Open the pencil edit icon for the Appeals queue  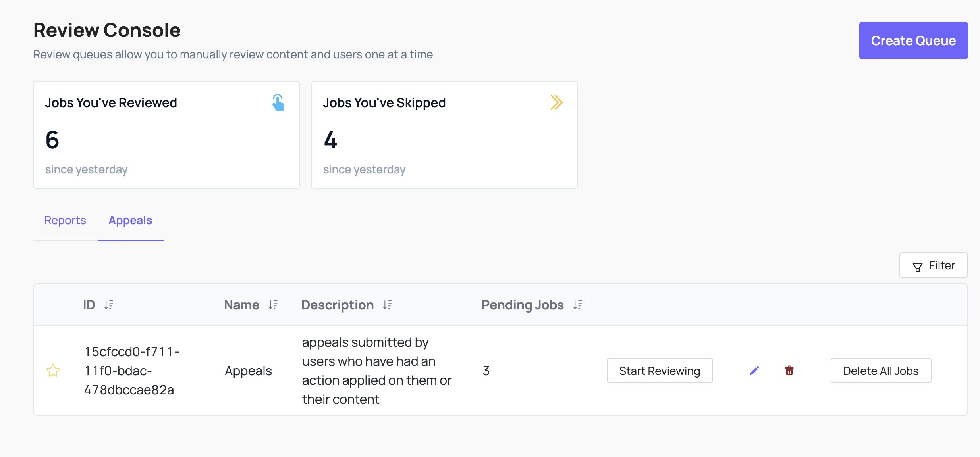[x=754, y=370]
